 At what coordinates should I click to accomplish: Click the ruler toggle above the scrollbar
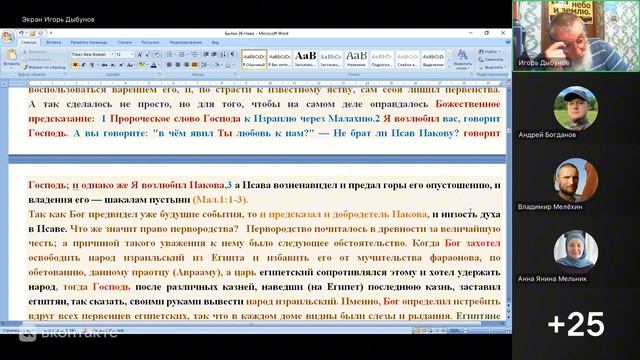coord(509,83)
